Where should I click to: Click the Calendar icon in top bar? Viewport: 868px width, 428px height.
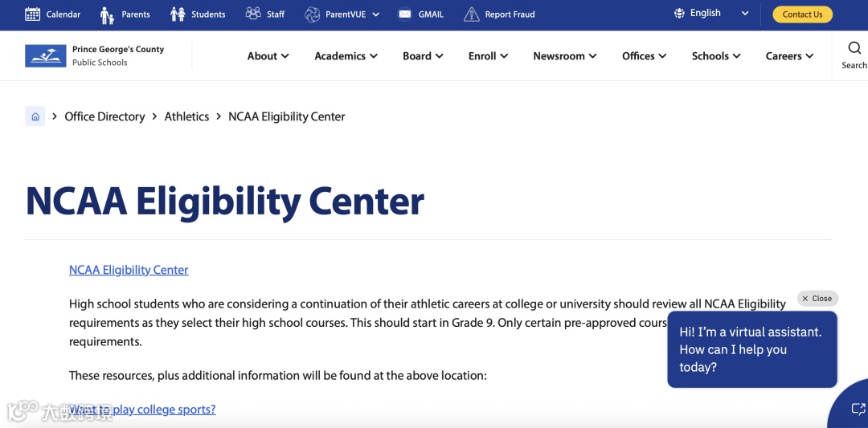(x=33, y=14)
